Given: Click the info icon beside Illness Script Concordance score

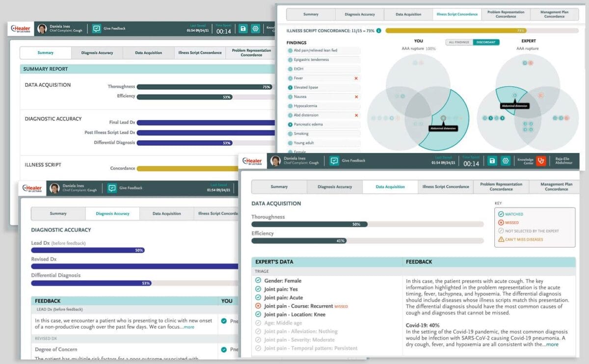Looking at the screenshot, I should tap(378, 30).
